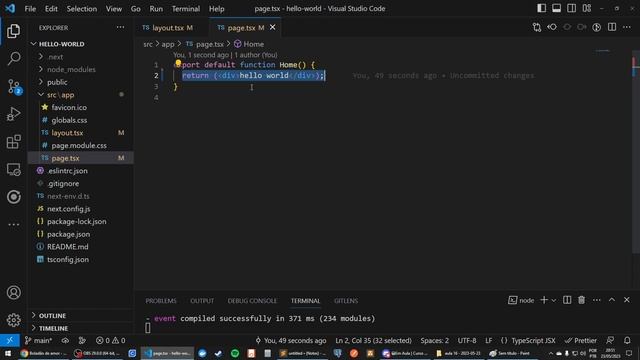
Task: Click Ln 2, Col 35 cursor position
Action: point(373,340)
